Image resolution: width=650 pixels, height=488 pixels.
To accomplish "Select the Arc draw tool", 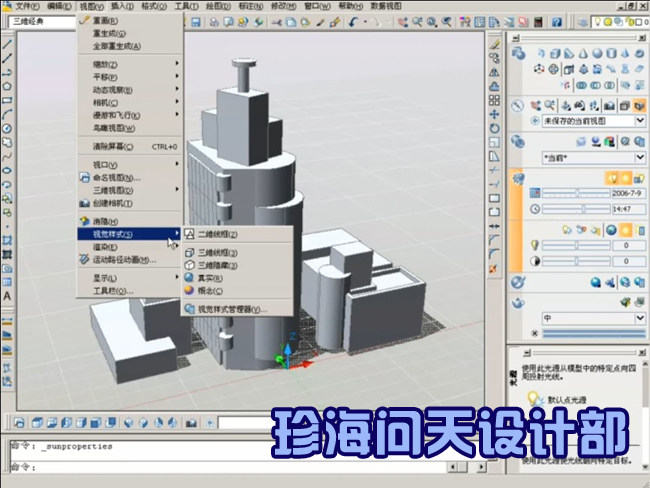I will point(7,114).
